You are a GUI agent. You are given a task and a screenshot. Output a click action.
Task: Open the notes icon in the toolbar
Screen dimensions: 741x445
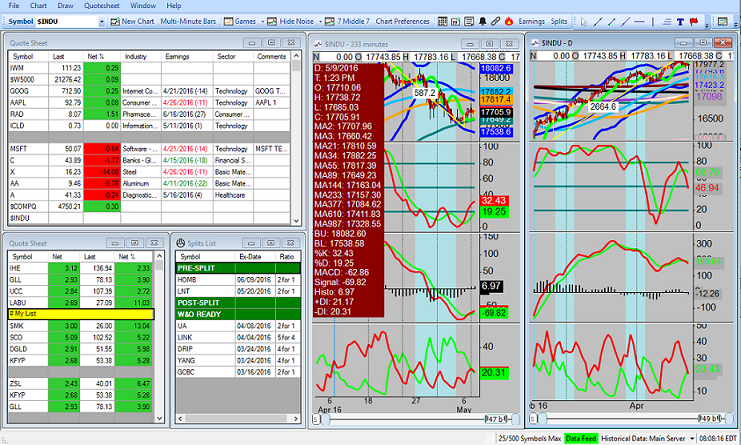tap(469, 21)
